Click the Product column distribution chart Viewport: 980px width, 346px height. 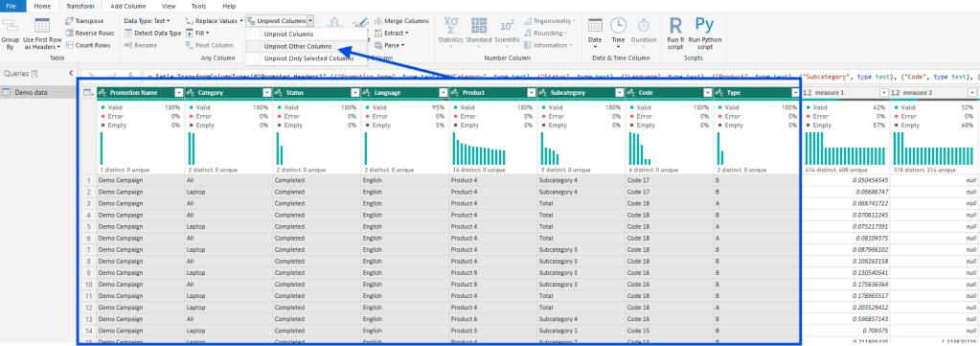(479, 148)
